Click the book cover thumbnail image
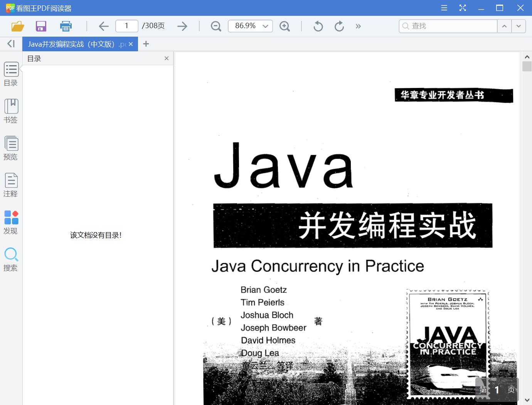The width and height of the screenshot is (532, 405). click(x=448, y=344)
